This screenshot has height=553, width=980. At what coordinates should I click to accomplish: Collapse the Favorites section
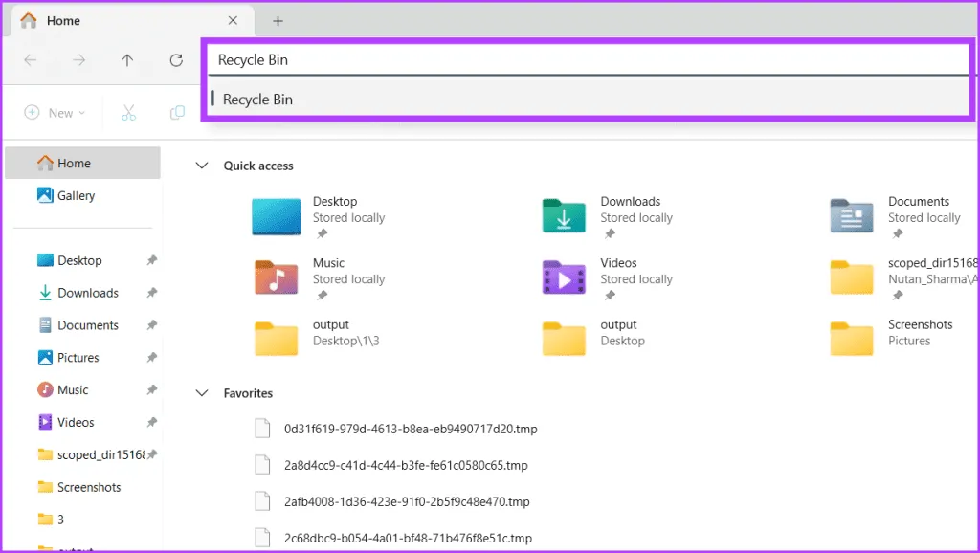(201, 393)
